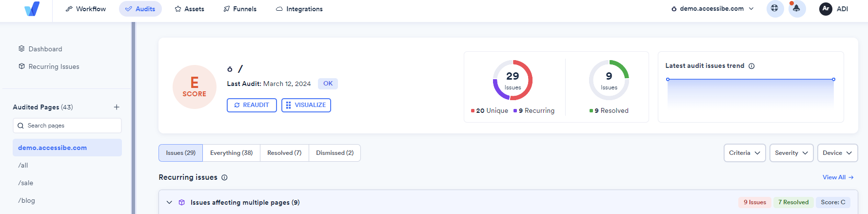868x214 pixels.
Task: Click the 9 Resolved legend label
Action: (609, 111)
